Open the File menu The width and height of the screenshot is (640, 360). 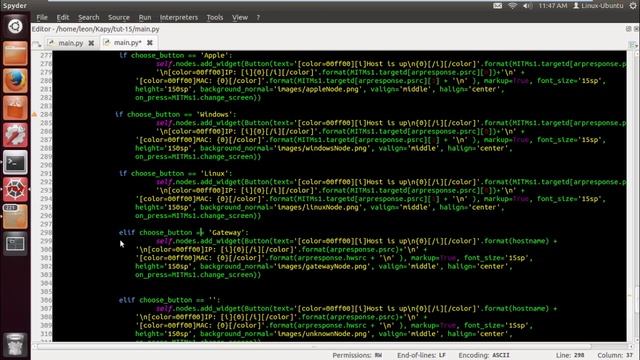click(x=42, y=18)
